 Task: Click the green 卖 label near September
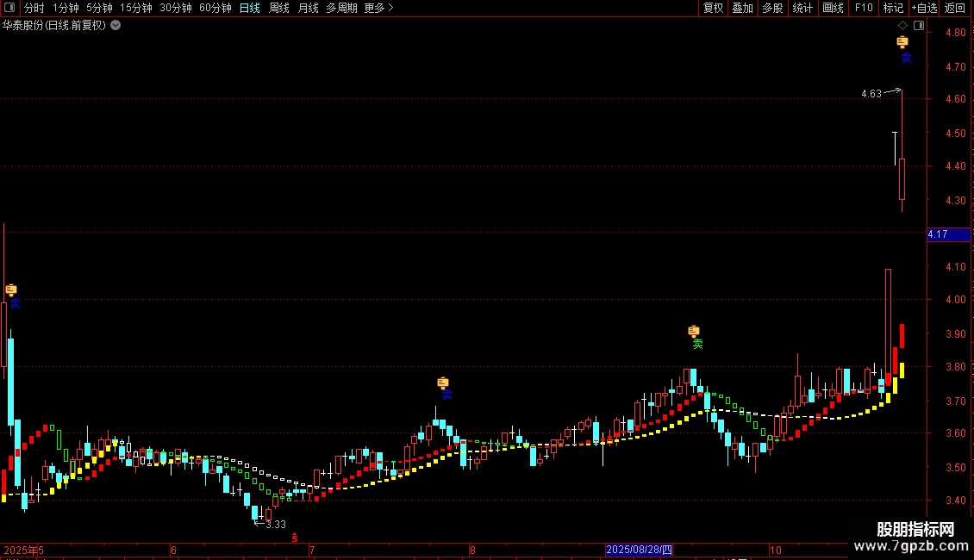click(697, 344)
